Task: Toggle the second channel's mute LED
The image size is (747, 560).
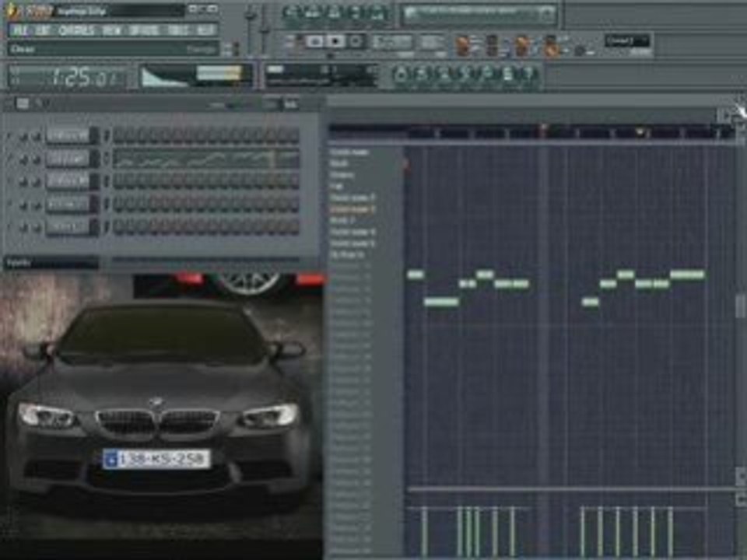Action: (9, 159)
